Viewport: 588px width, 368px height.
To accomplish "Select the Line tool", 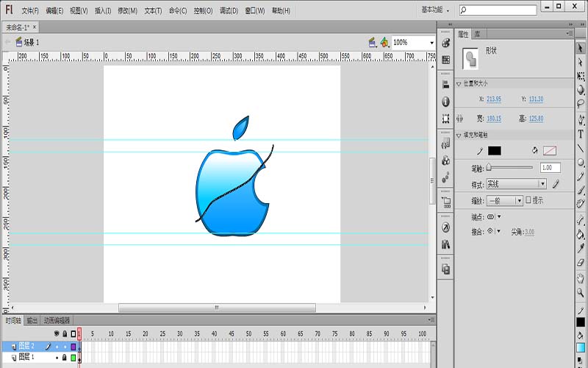I will pyautogui.click(x=581, y=148).
